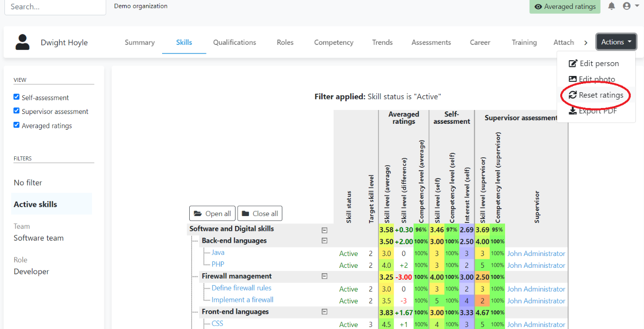Uncheck the Supervisor assessment checkbox
Viewport: 644px width, 329px height.
point(16,111)
